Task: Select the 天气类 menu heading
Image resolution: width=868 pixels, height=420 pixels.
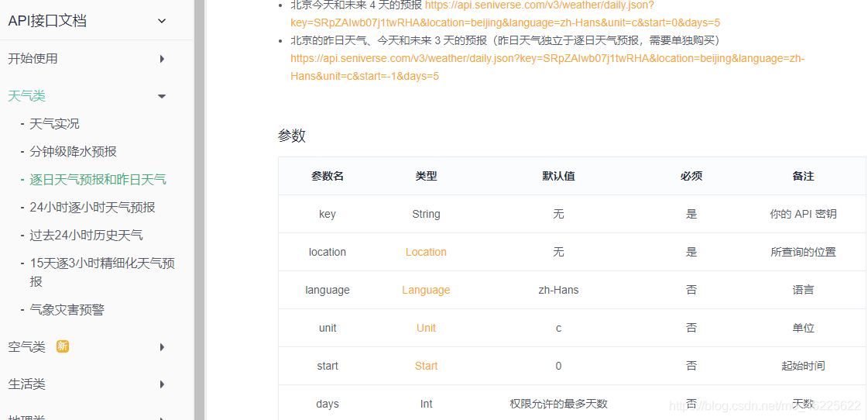Action: click(x=26, y=96)
